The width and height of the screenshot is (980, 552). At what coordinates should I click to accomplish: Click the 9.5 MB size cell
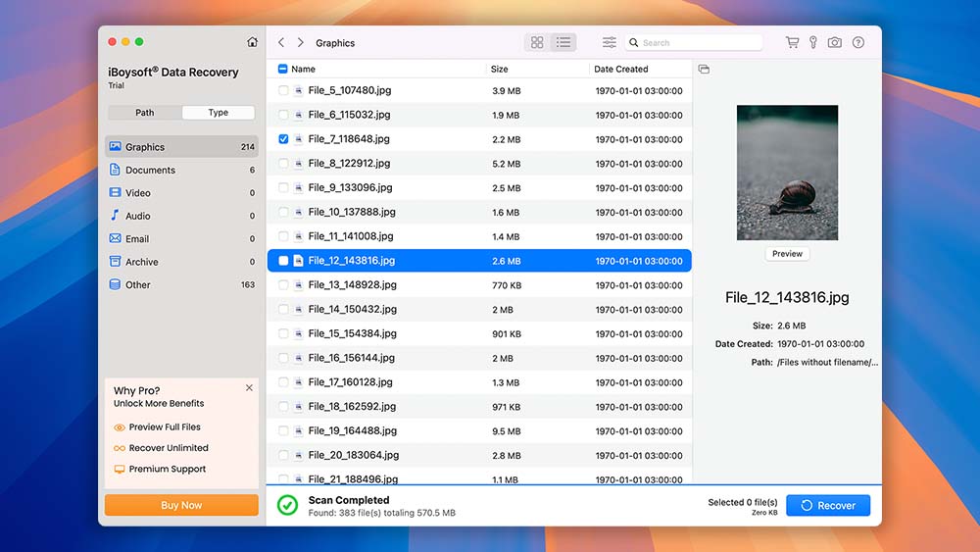click(x=507, y=431)
